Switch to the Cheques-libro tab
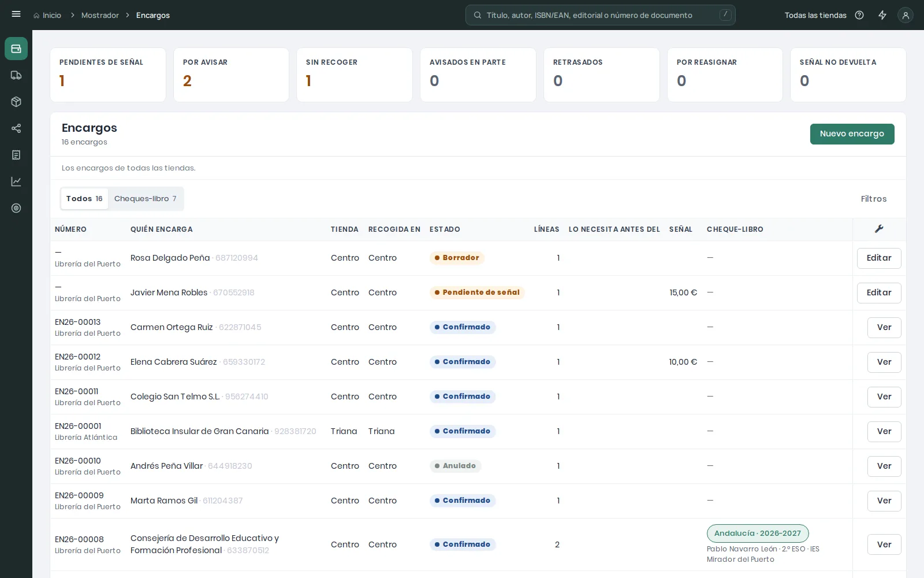The height and width of the screenshot is (578, 924). click(146, 199)
